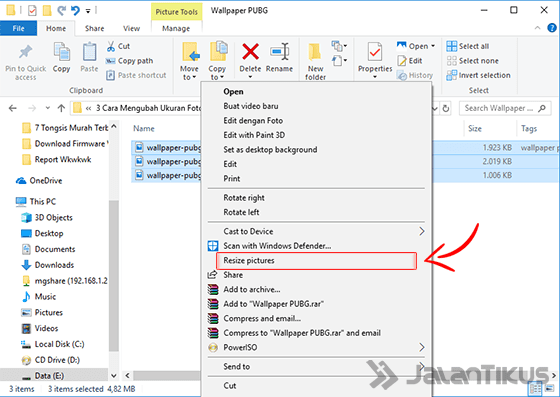Choose Edit with Paint 3D

tap(254, 135)
